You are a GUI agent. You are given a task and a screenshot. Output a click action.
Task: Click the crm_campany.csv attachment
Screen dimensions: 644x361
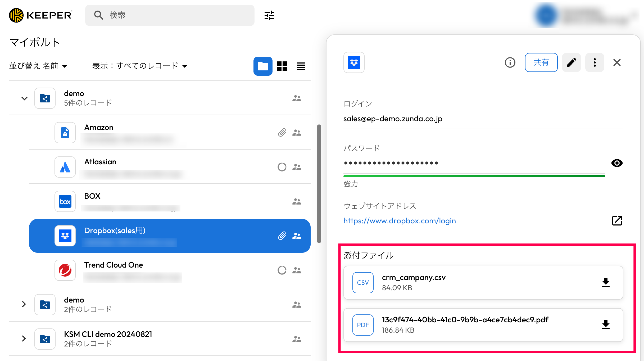pyautogui.click(x=483, y=283)
